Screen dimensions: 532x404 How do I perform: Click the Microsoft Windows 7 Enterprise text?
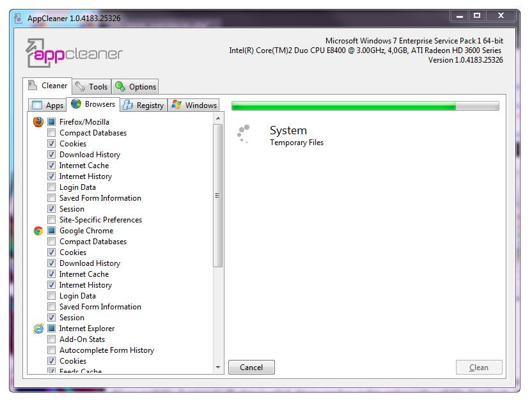(x=414, y=41)
